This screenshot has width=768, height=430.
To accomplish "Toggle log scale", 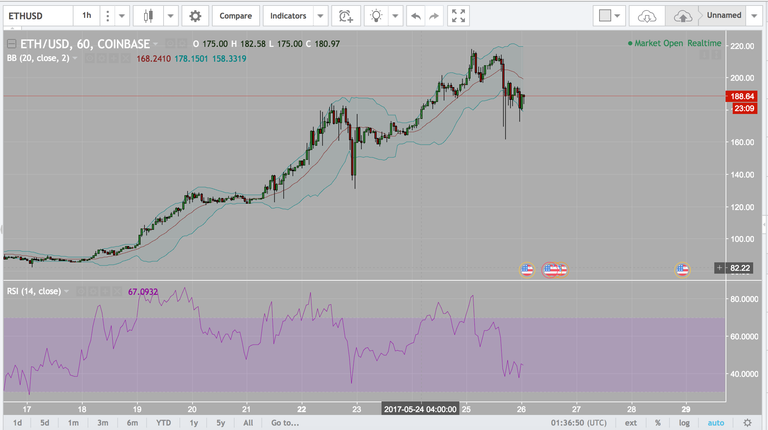I will [x=684, y=423].
